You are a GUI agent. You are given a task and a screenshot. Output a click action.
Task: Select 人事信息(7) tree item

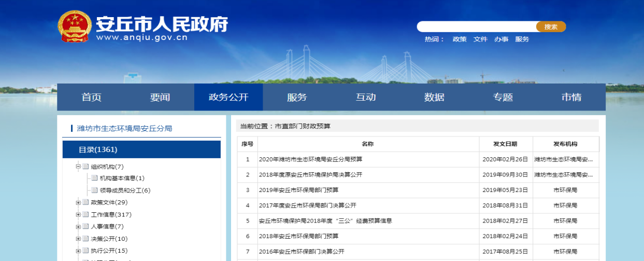click(107, 226)
